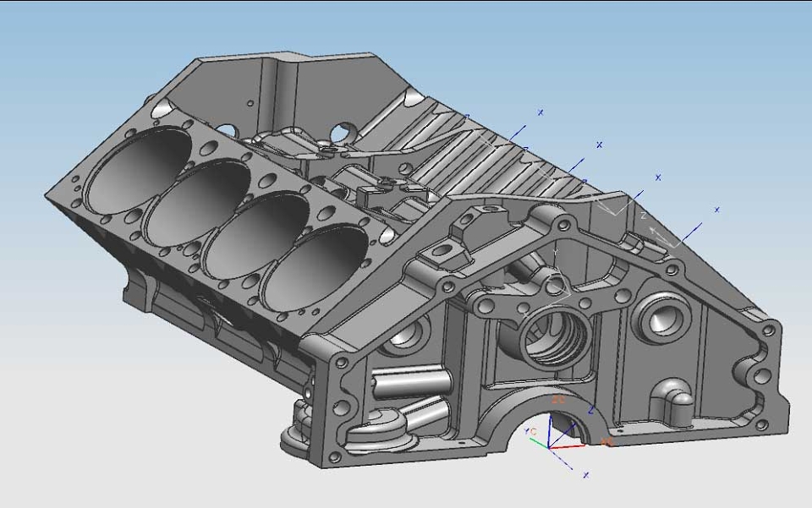Click the red XC axis of the triad
The height and width of the screenshot is (508, 812).
pos(567,445)
